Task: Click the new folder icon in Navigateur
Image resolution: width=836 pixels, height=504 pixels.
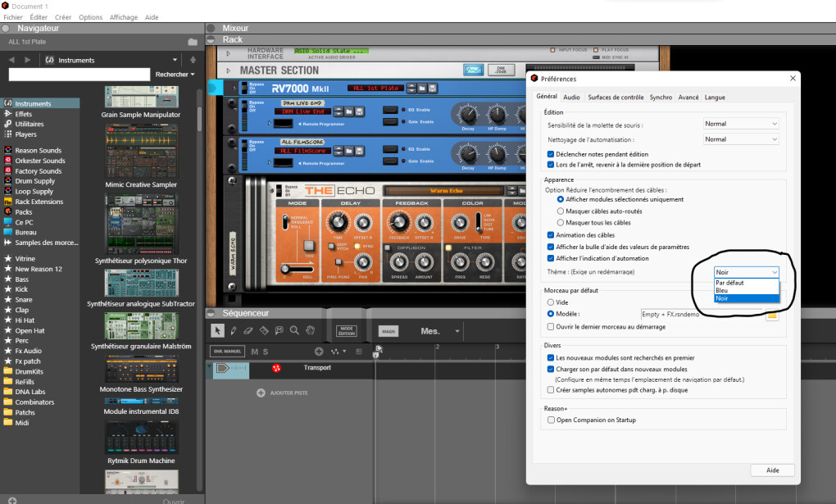Action: point(193,42)
